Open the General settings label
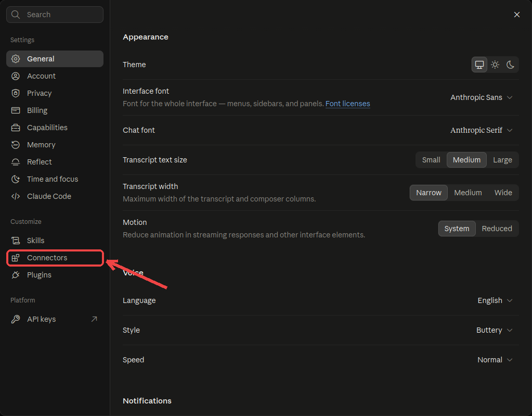 pyautogui.click(x=41, y=59)
